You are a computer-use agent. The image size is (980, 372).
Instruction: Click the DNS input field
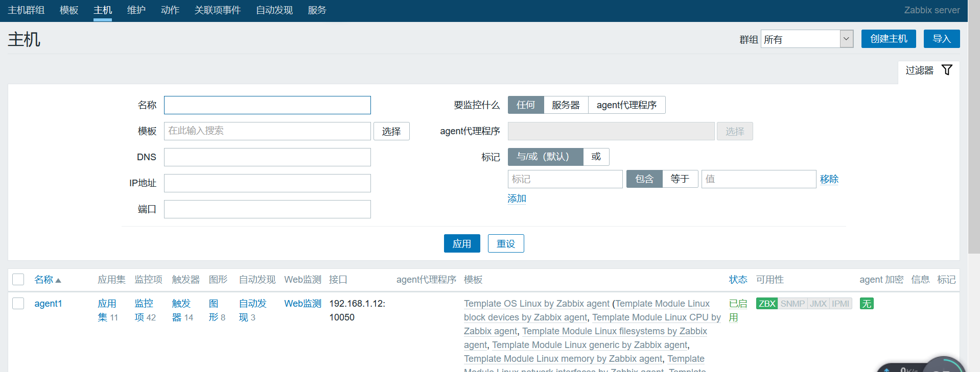[267, 157]
